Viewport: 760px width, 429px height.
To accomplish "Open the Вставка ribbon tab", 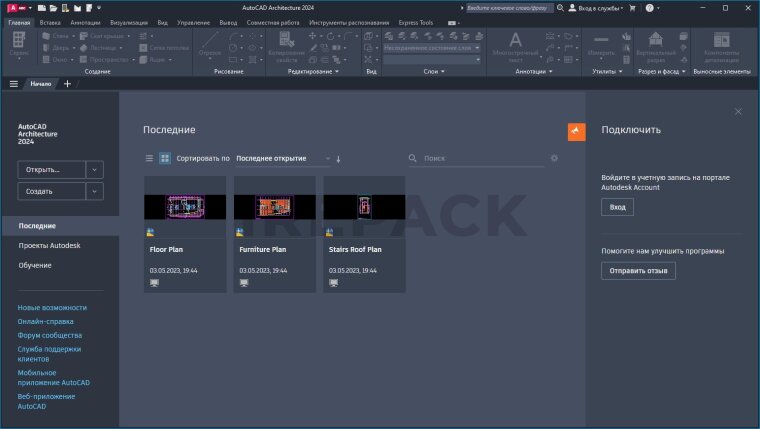I will [x=52, y=21].
